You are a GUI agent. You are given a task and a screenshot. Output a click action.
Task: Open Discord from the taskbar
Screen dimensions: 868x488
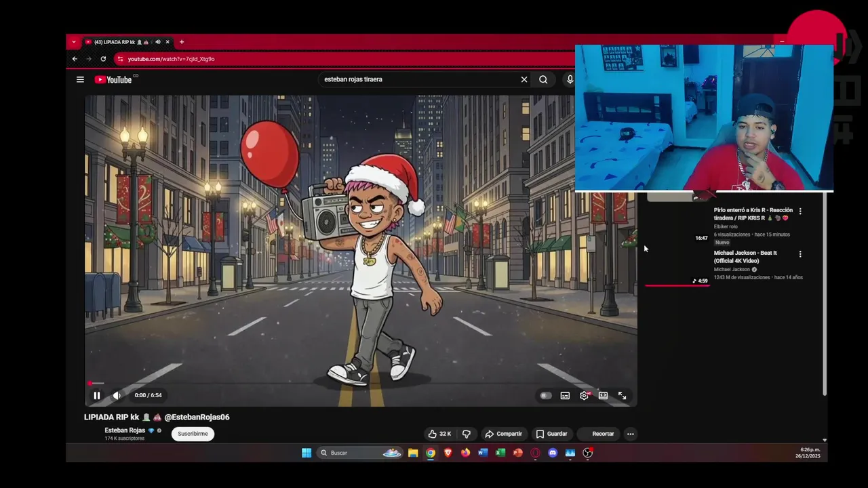click(553, 453)
